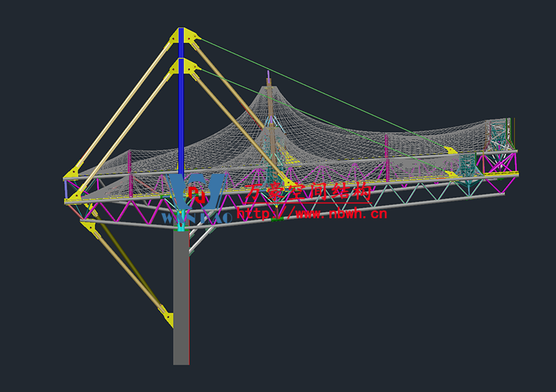Viewport: 556px width, 392px height.
Task: Click the red Chinese watermark title text
Action: pyautogui.click(x=309, y=192)
